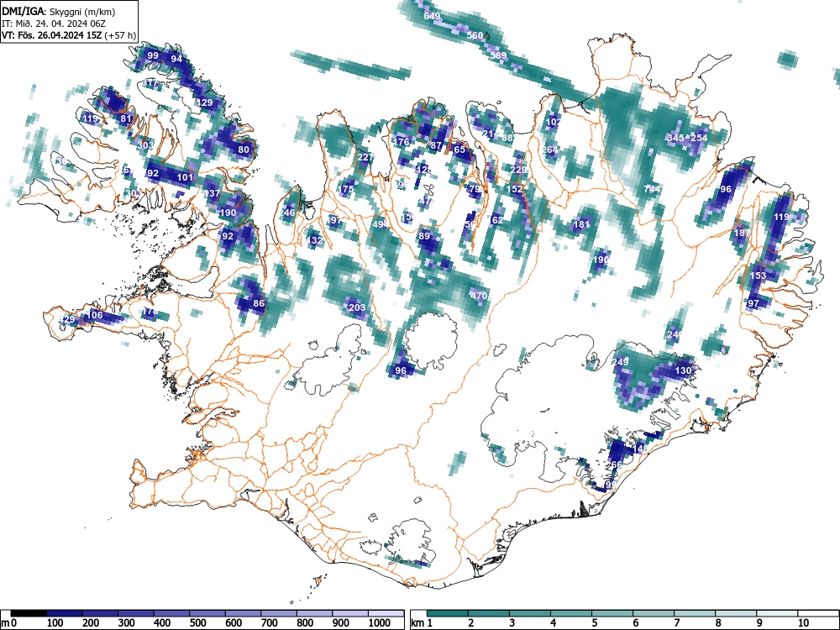Click the map value '246'

pos(287,213)
